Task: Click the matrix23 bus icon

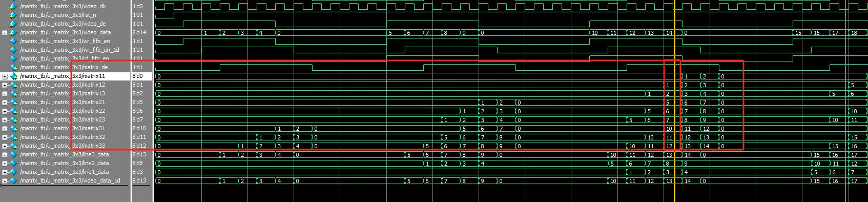Action: [x=14, y=119]
